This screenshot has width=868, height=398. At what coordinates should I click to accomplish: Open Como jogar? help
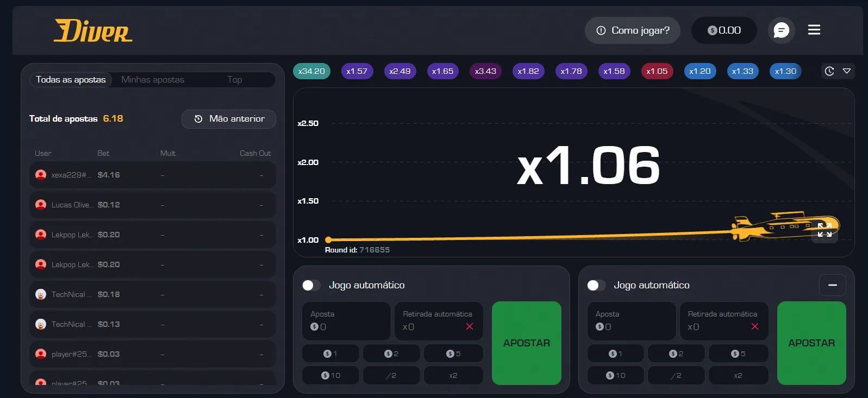point(633,30)
